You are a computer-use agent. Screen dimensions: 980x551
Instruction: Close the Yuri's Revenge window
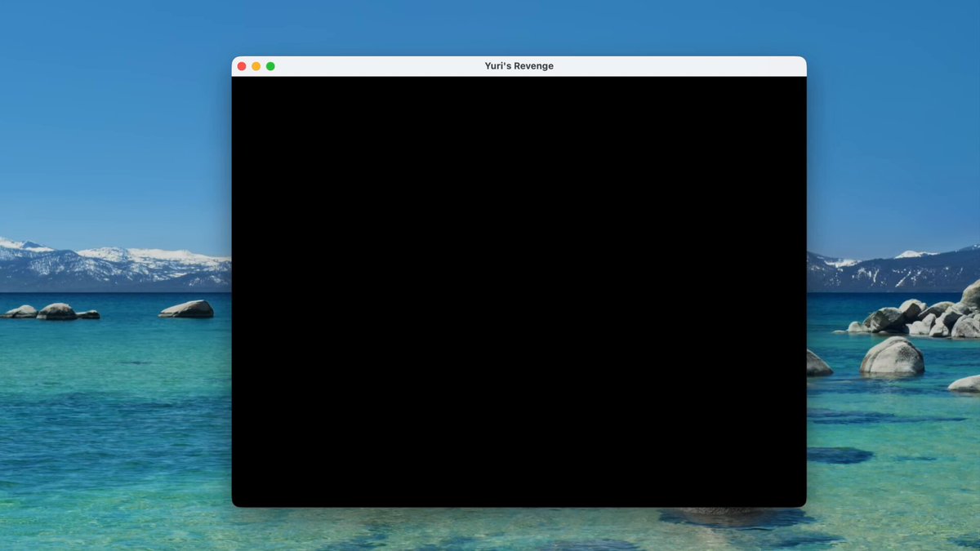coord(242,66)
